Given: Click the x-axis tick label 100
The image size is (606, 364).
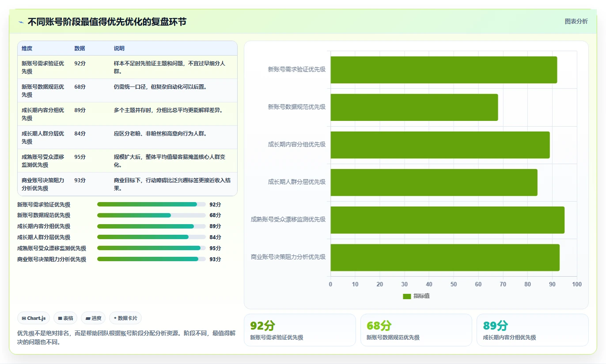Looking at the screenshot, I should pos(577,285).
